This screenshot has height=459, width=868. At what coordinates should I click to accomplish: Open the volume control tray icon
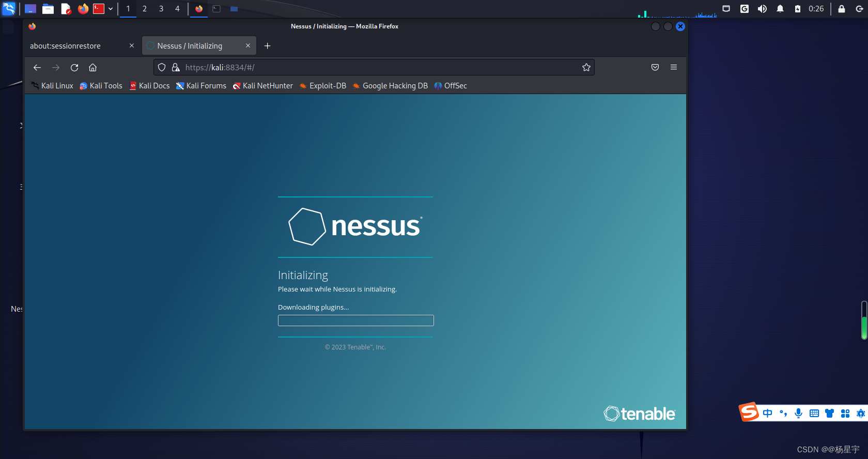point(762,9)
